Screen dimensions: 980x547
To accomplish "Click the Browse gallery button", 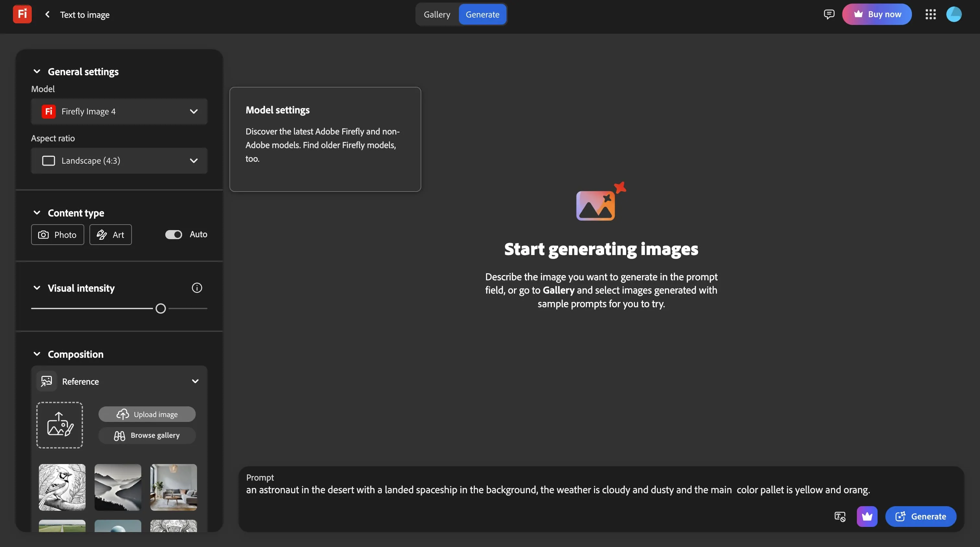I will point(147,435).
